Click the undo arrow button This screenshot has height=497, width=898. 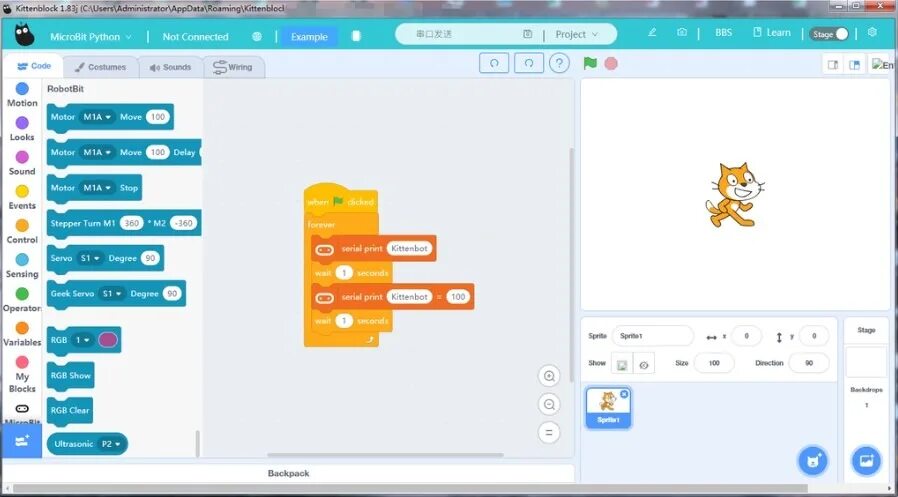click(494, 63)
